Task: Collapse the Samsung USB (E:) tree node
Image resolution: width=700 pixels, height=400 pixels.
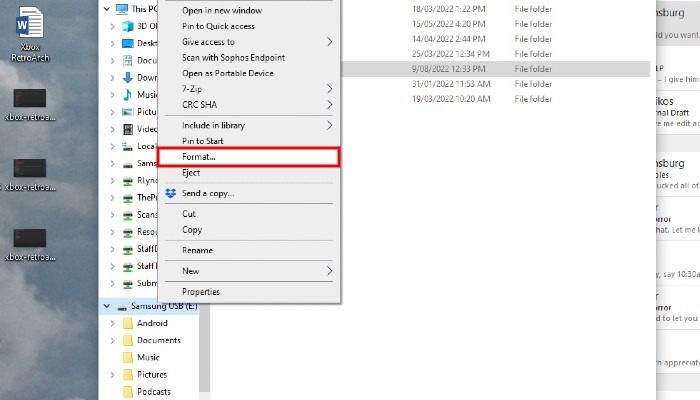Action: coord(107,306)
